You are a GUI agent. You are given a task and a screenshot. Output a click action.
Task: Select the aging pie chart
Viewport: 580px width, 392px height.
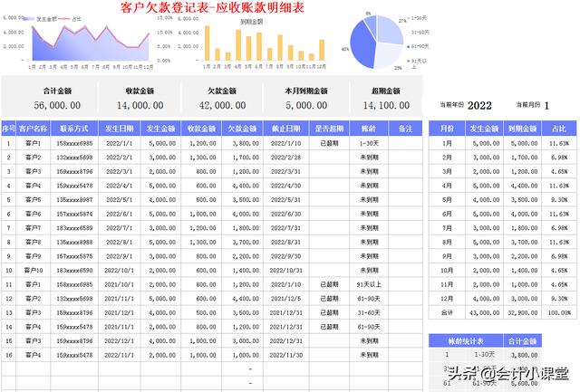[x=377, y=42]
